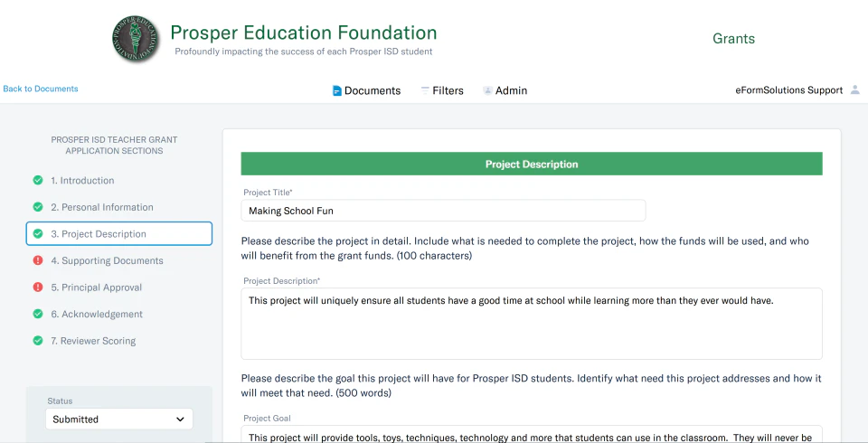Open the Documents menu item

click(x=373, y=90)
